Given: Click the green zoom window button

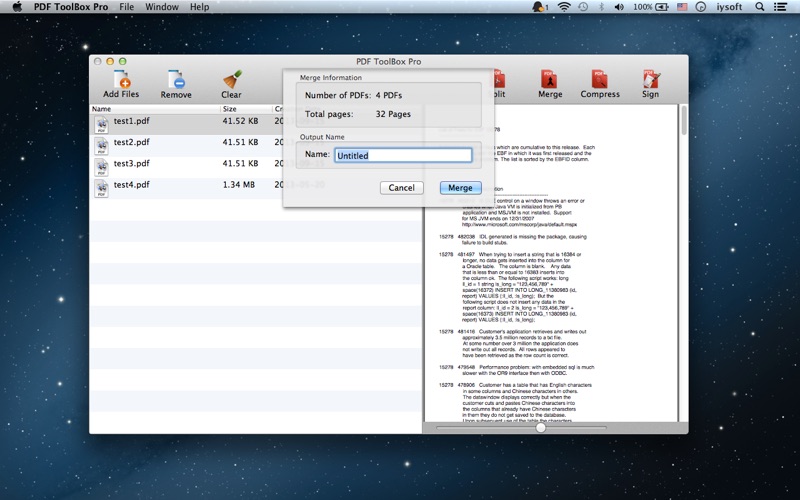Looking at the screenshot, I should coord(122,61).
